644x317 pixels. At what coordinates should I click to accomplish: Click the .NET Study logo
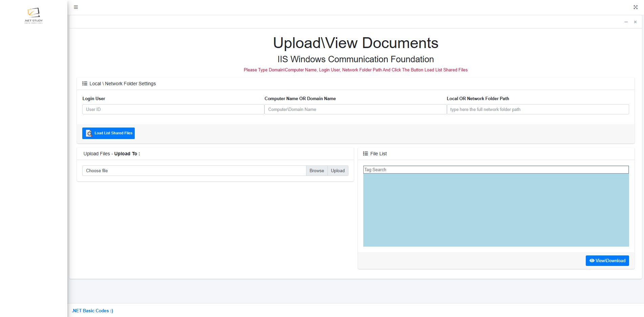(x=34, y=15)
